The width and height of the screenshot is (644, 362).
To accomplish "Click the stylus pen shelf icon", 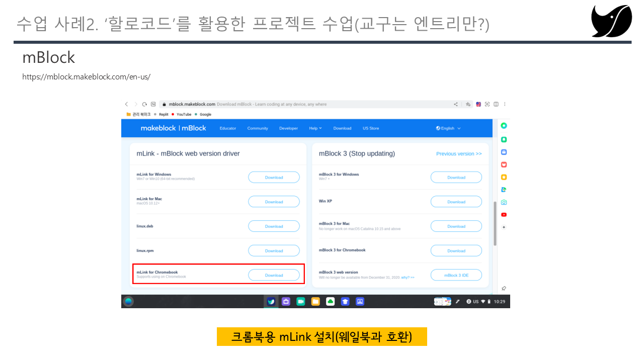I will point(458,302).
